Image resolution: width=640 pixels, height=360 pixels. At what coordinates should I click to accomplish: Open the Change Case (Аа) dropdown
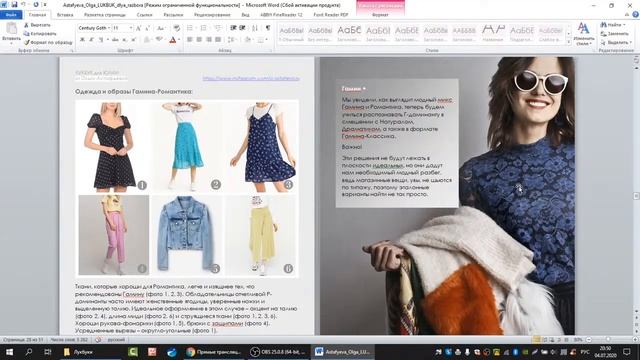click(x=161, y=28)
